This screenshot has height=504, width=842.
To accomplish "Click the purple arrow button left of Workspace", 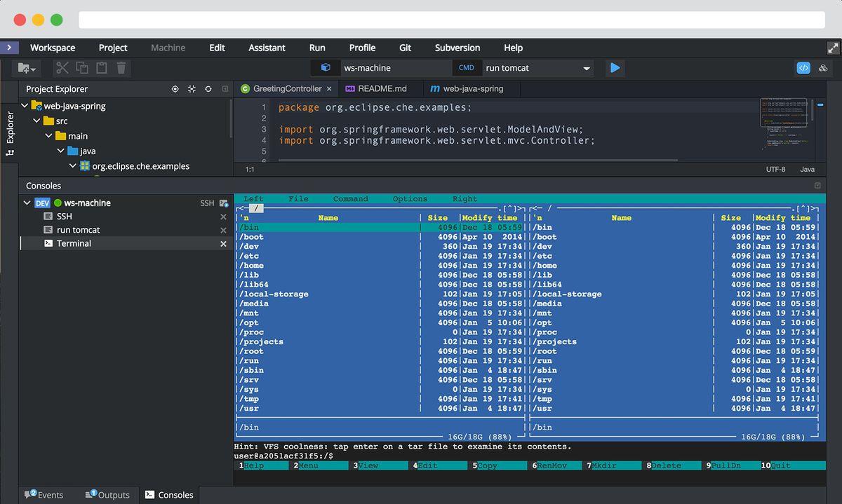I will pos(9,48).
